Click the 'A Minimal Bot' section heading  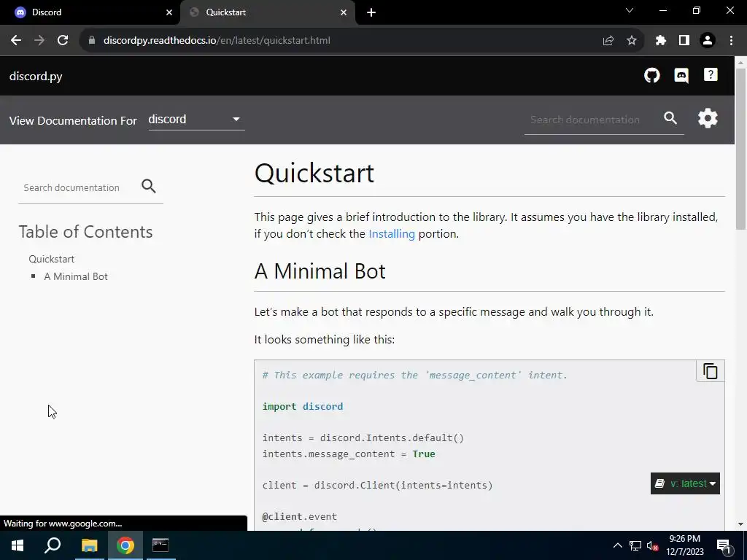point(320,271)
